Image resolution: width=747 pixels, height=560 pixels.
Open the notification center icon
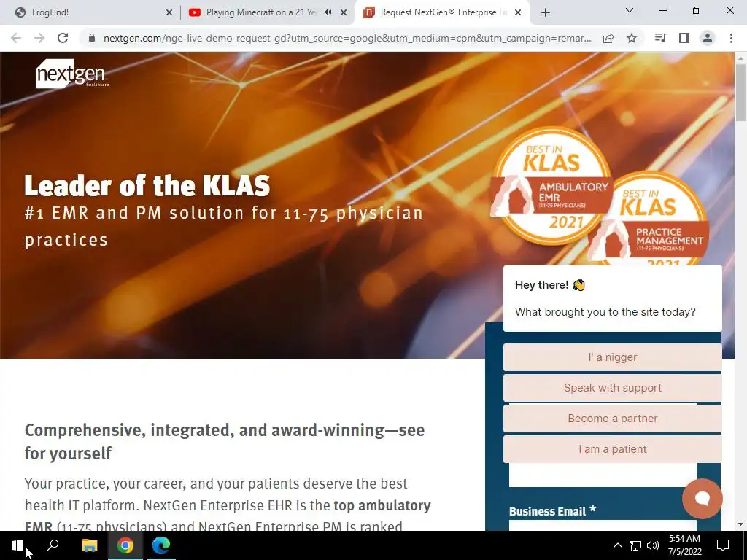click(723, 545)
